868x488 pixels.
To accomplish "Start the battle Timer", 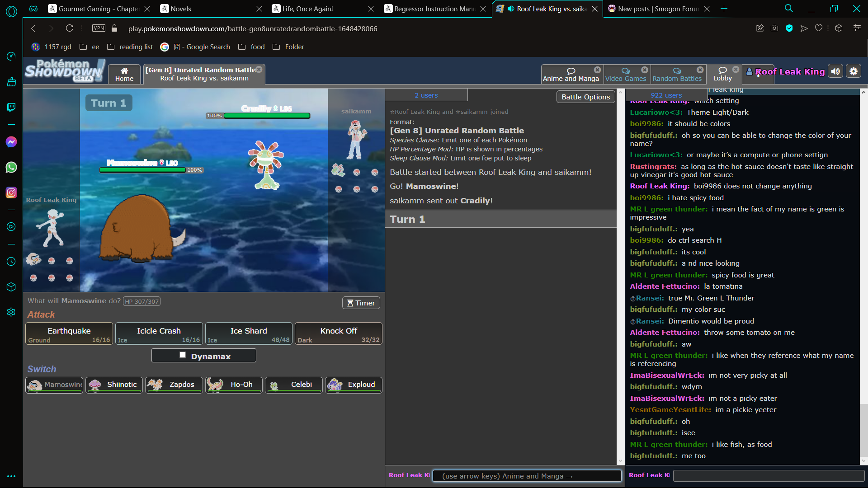I will click(361, 303).
